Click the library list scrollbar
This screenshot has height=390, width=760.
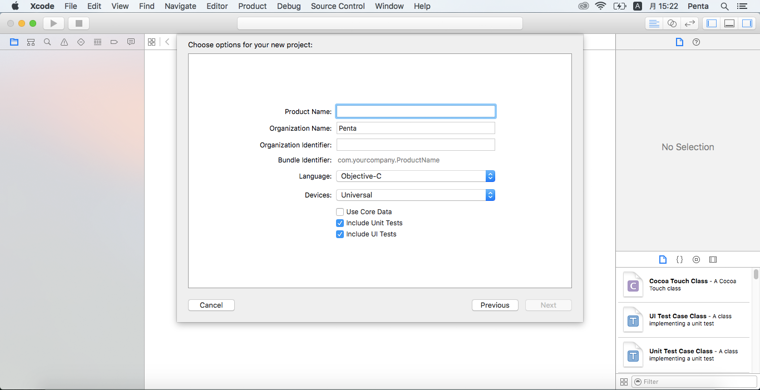(756, 274)
